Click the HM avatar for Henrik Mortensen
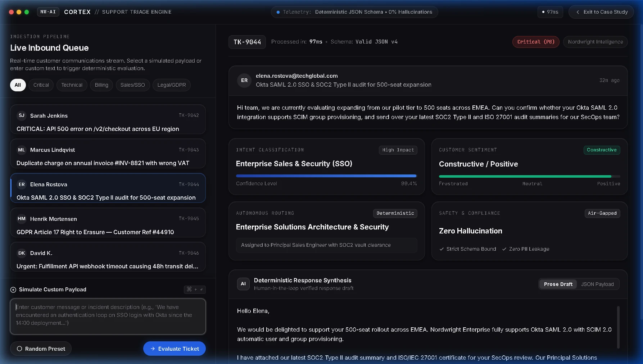 point(22,219)
